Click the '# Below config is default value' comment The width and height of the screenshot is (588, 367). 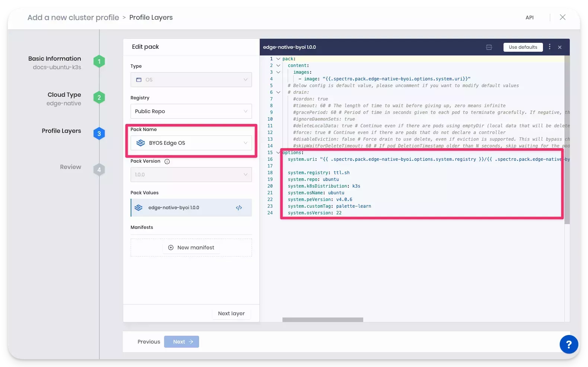[x=403, y=86]
